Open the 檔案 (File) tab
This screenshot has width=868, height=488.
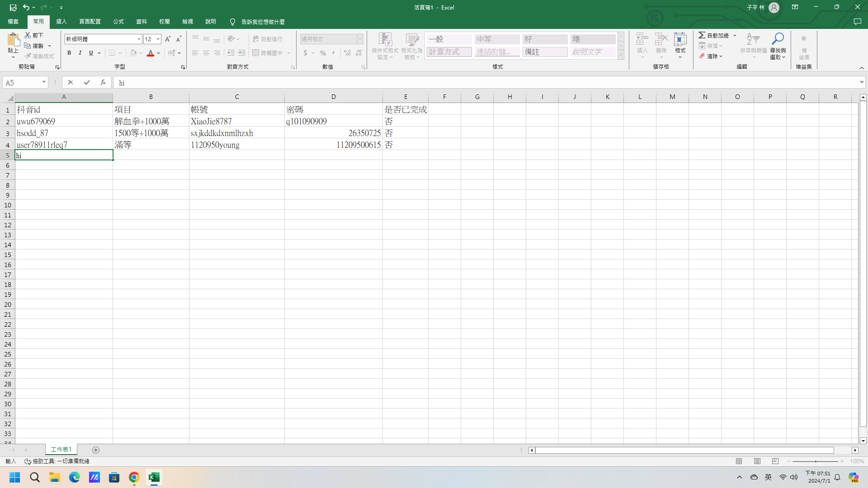pos(13,22)
